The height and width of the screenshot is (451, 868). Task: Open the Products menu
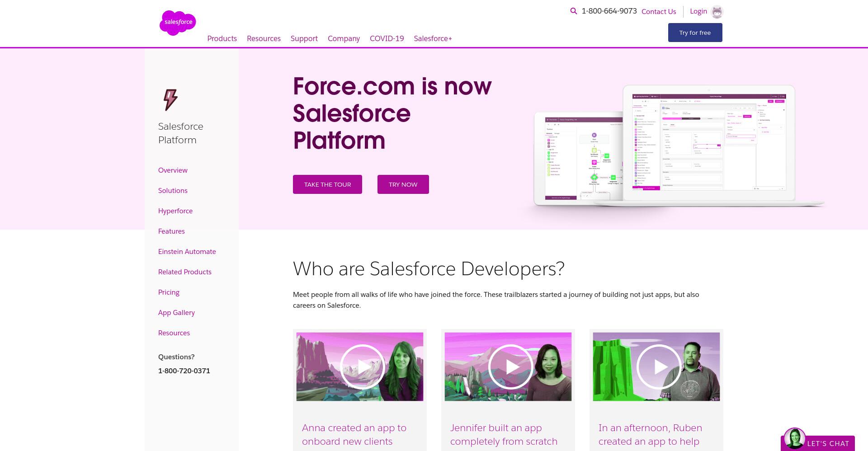[x=222, y=38]
